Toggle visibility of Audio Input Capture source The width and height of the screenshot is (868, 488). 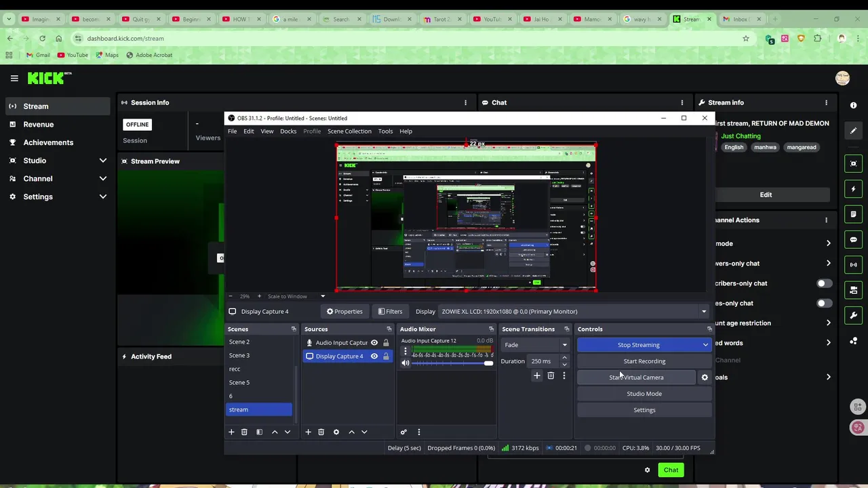tap(374, 343)
